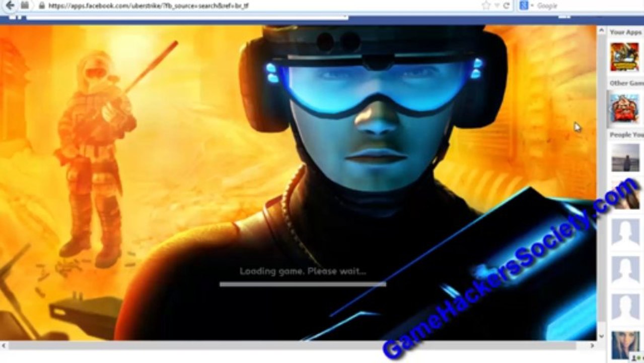The width and height of the screenshot is (644, 363).
Task: Click the game loading progress bar
Action: click(303, 284)
